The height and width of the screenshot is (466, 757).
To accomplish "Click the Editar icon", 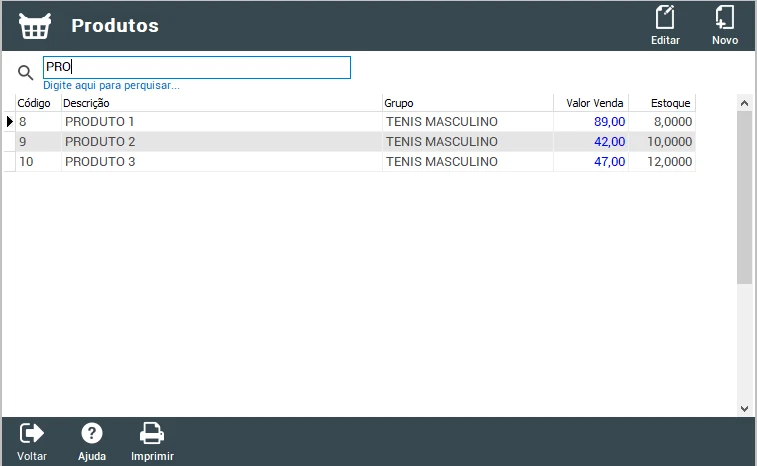I will click(x=665, y=18).
